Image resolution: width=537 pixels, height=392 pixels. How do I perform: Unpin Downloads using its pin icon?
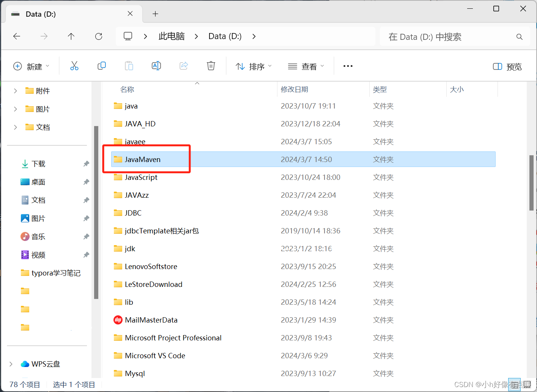point(86,164)
